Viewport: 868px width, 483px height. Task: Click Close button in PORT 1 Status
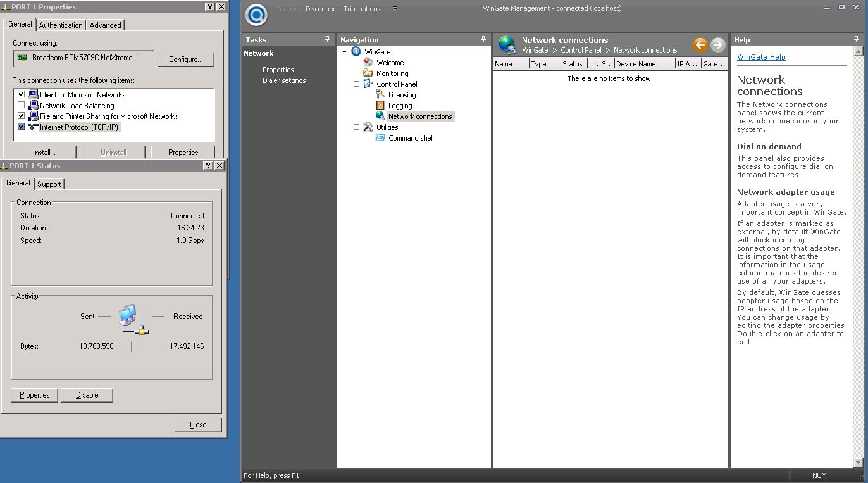coord(198,425)
